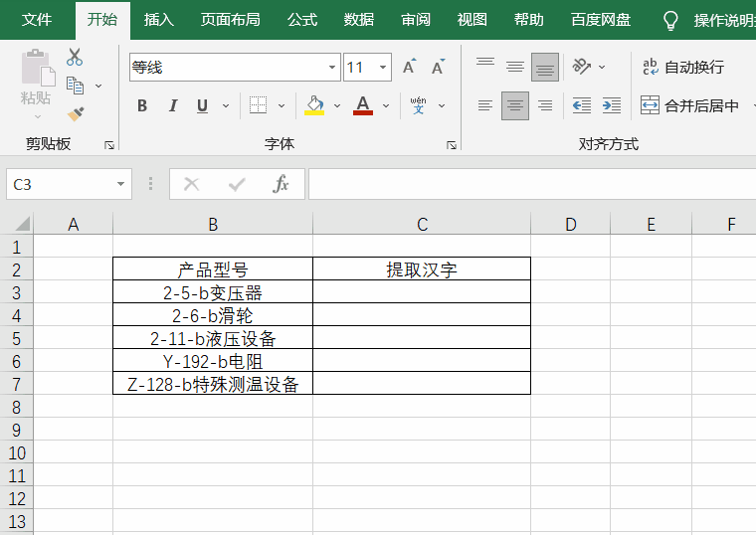This screenshot has height=535, width=756.
Task: Increase font size with the larger A icon
Action: point(409,67)
